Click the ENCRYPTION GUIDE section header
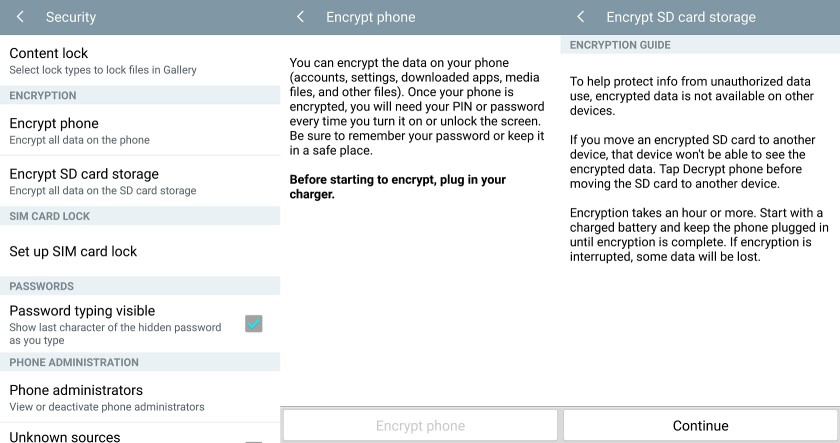Viewport: 840px width, 443px height. click(x=620, y=45)
